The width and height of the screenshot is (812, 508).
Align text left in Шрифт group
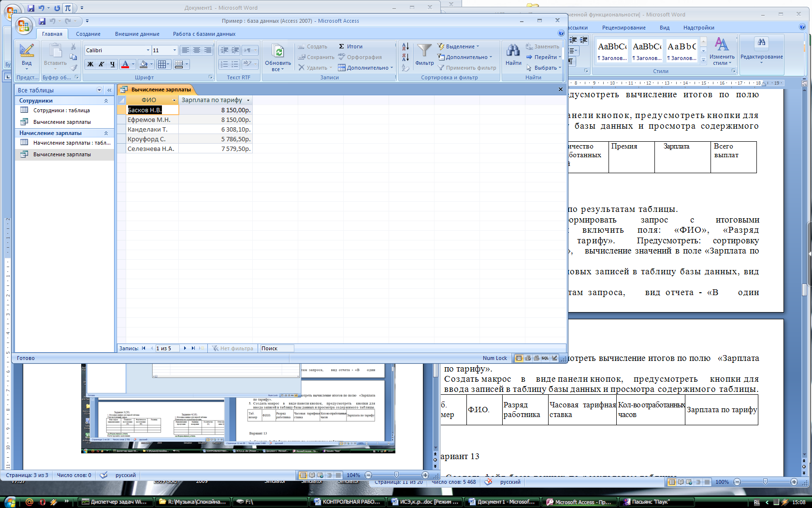(x=186, y=50)
